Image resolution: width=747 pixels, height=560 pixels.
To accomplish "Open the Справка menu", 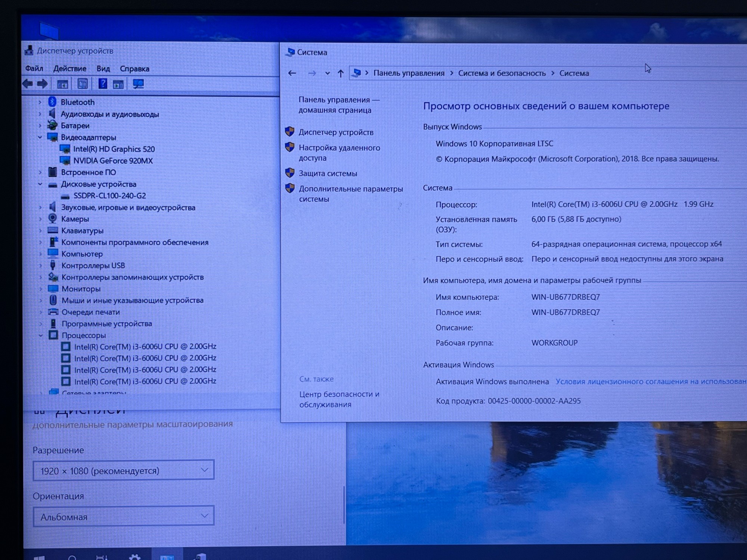I will pyautogui.click(x=134, y=69).
